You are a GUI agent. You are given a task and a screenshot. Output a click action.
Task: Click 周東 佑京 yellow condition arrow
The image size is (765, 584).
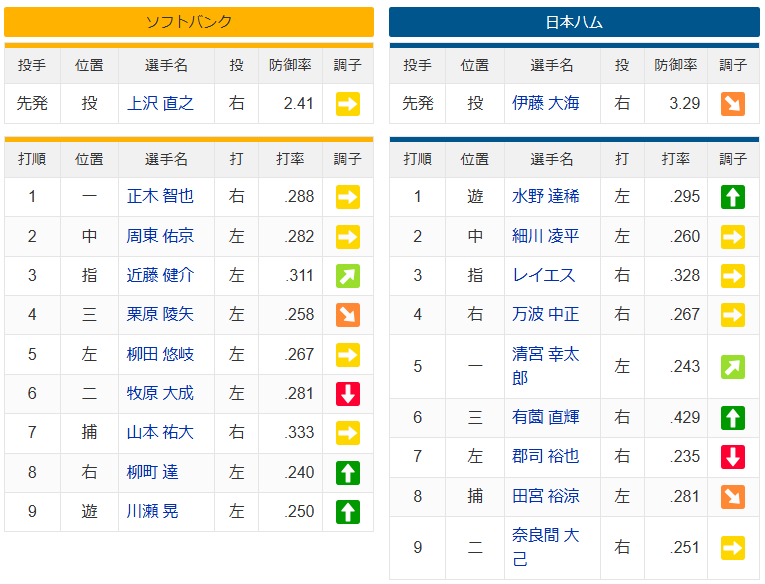(x=348, y=237)
